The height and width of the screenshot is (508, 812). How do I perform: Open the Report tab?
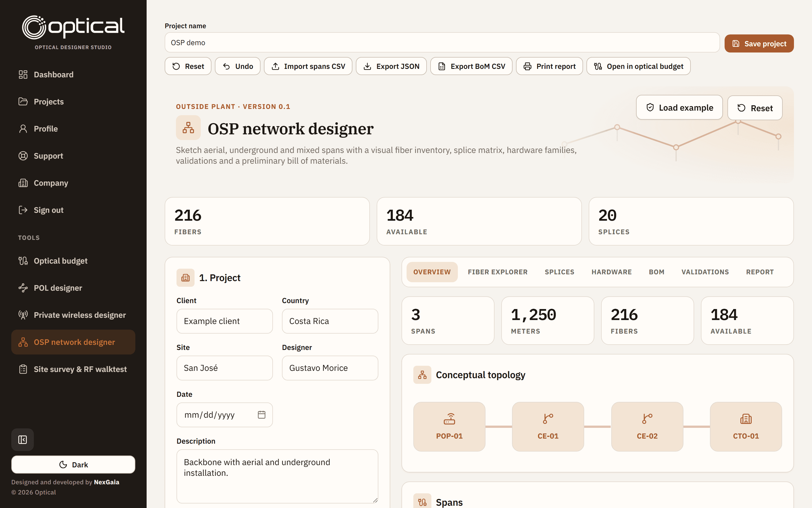[x=760, y=272]
